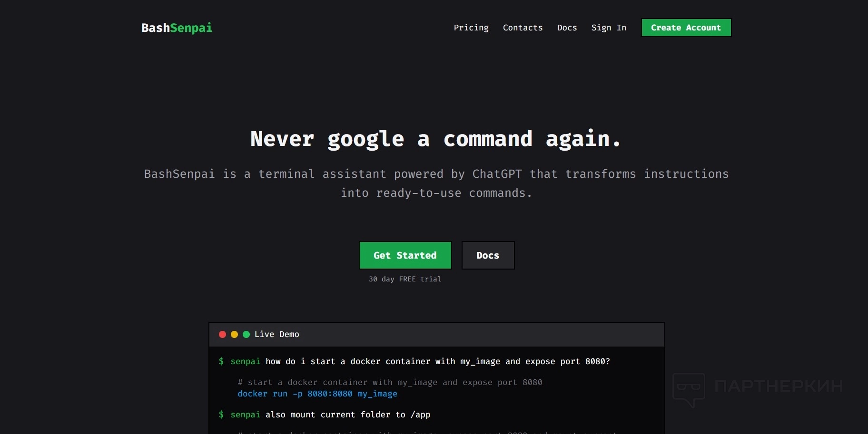This screenshot has height=434, width=868.
Task: Click the 'Never google a command again.' heading
Action: (x=436, y=139)
